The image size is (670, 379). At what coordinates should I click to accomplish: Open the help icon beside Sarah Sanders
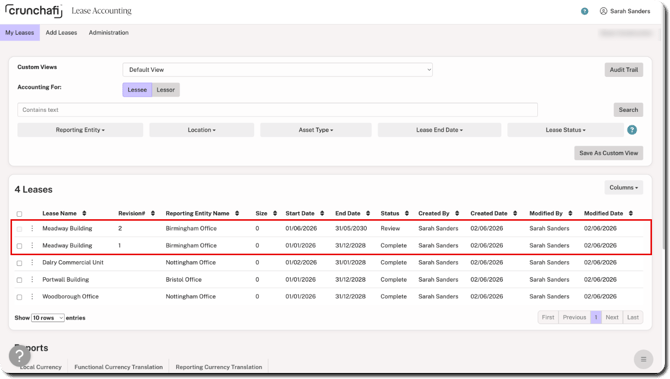pyautogui.click(x=585, y=11)
